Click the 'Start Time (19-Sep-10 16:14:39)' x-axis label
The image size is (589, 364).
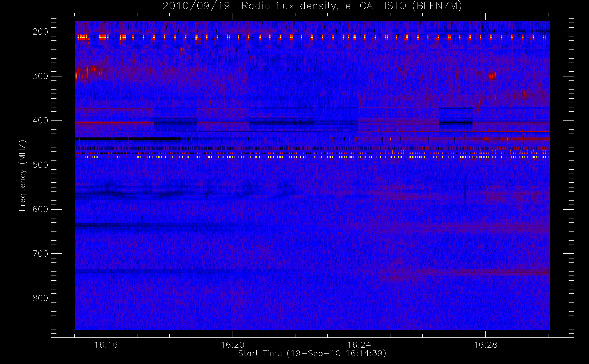click(x=312, y=353)
